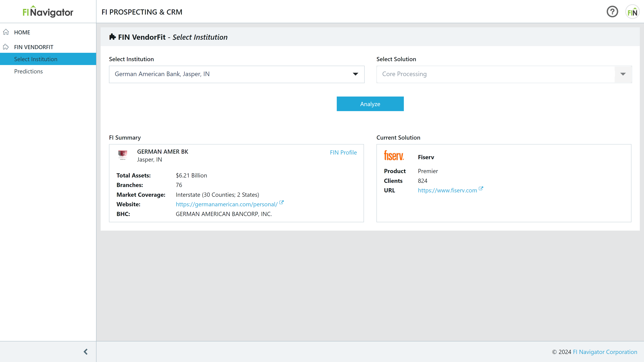The height and width of the screenshot is (362, 644).
Task: Open the Predictions sidebar item
Action: (29, 71)
